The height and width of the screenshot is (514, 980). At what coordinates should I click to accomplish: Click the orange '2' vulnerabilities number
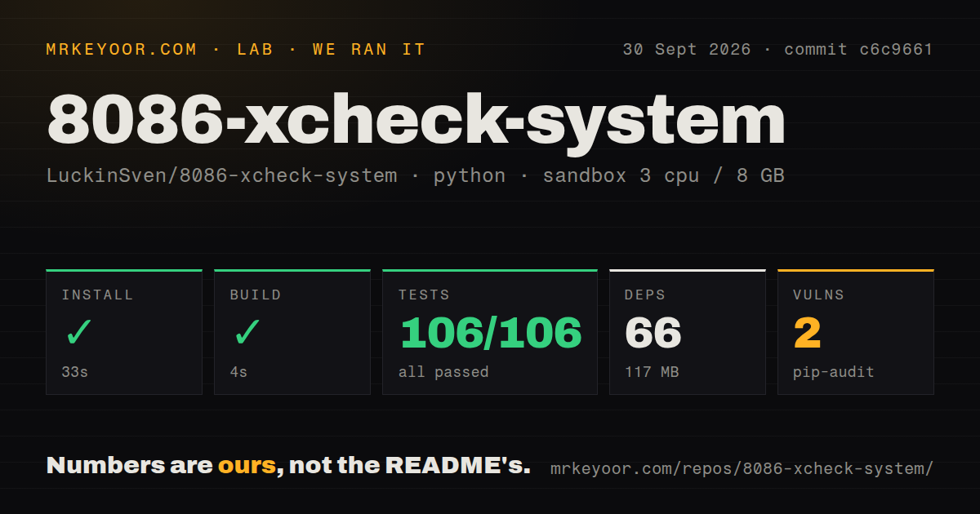coord(807,333)
